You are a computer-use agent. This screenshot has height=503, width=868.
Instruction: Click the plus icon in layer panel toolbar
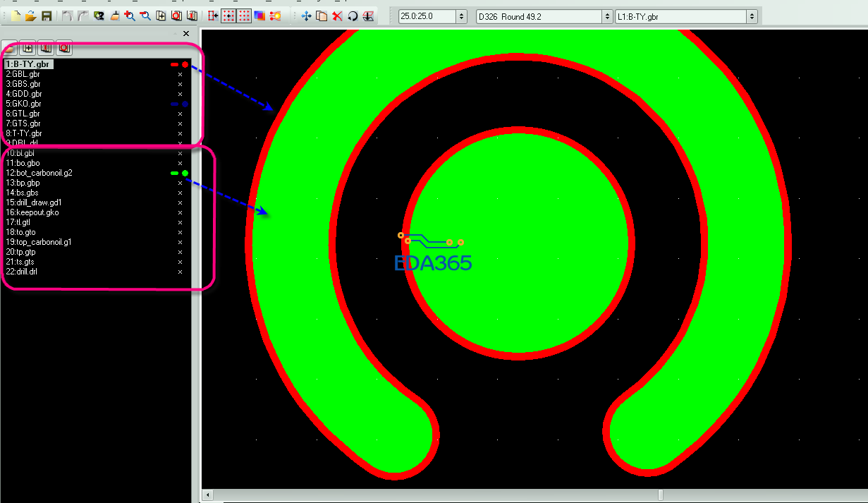(28, 48)
